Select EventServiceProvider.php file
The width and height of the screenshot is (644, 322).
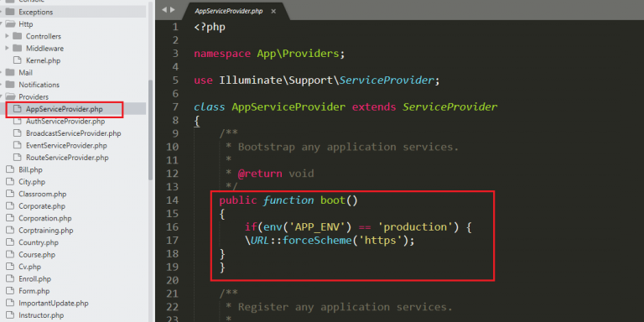point(66,145)
